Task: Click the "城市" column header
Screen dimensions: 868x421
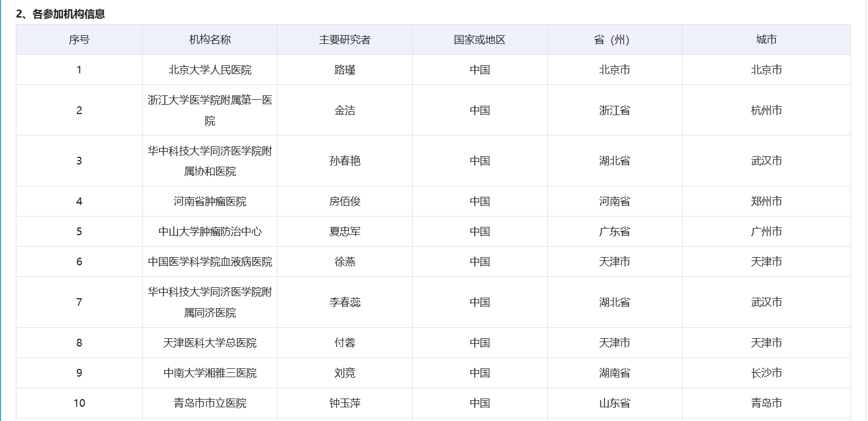Action: (767, 39)
